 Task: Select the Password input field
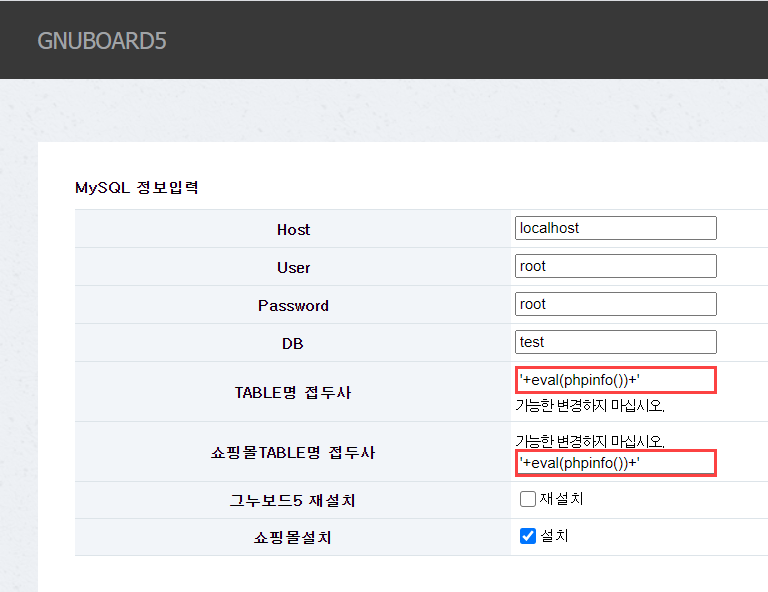tap(616, 304)
